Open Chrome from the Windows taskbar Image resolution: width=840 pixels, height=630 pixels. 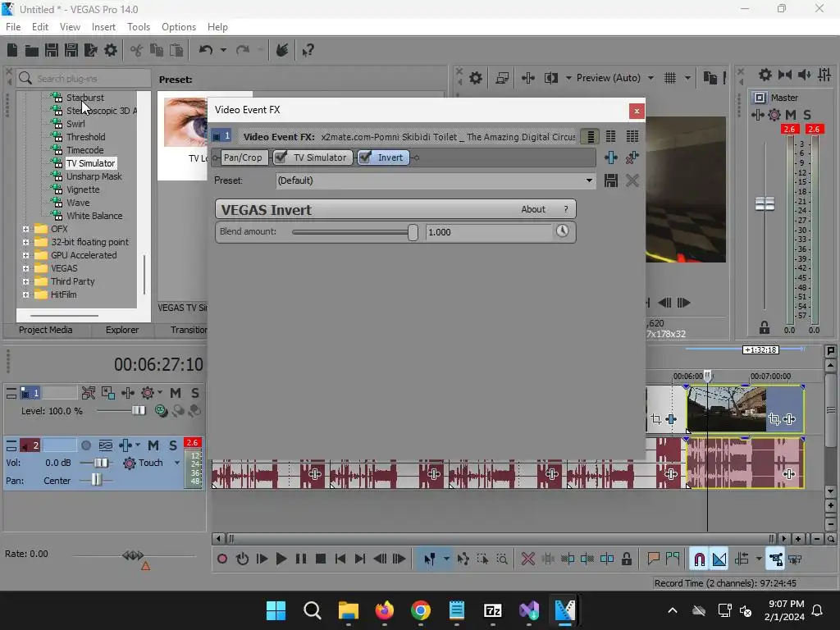[421, 610]
